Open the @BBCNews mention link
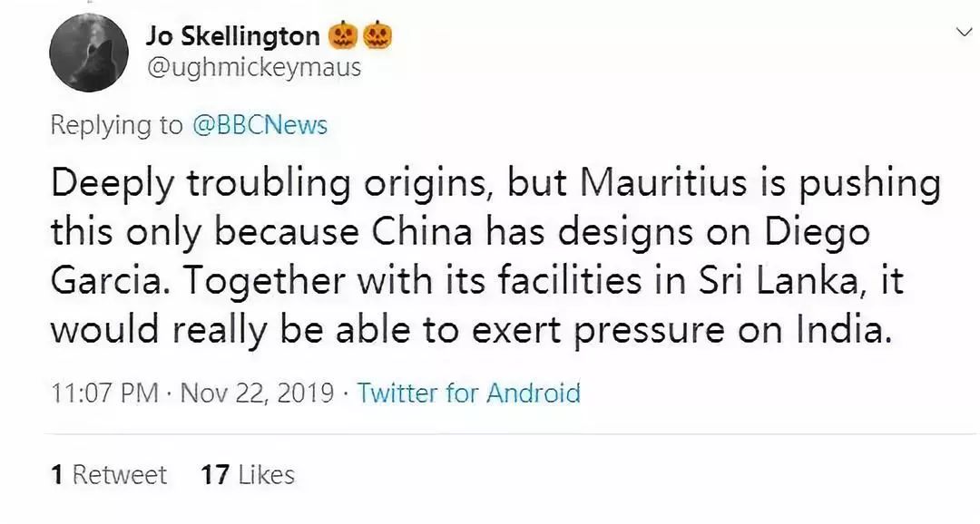The width and height of the screenshot is (980, 524). coord(262,124)
